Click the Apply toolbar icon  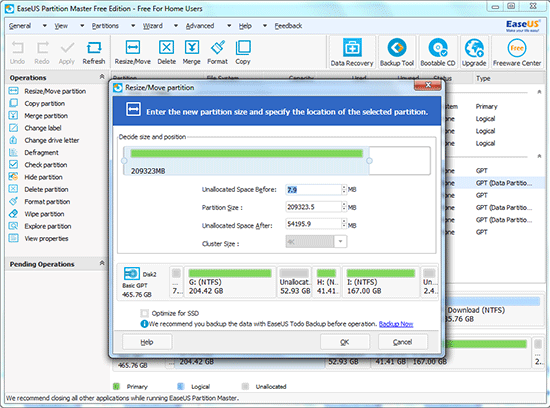coord(67,53)
